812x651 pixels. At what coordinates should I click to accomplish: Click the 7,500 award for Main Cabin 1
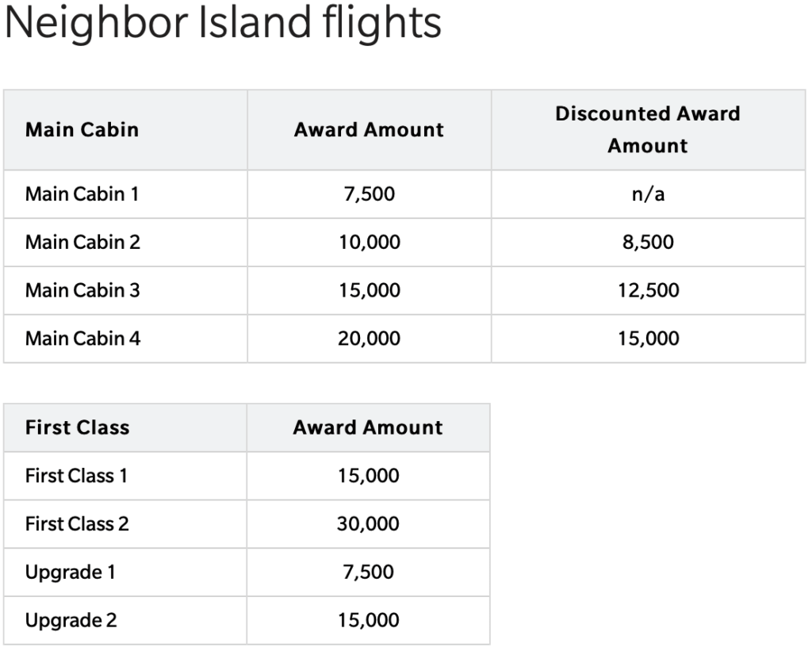370,194
